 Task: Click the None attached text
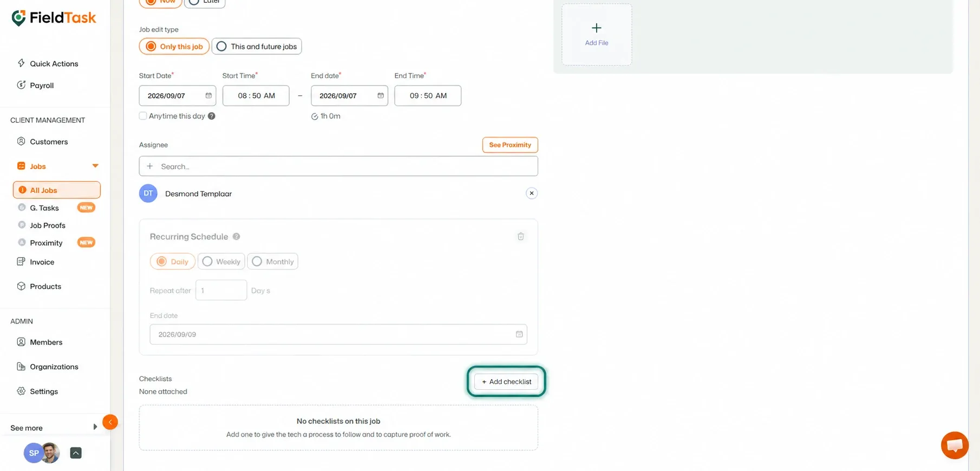tap(163, 391)
